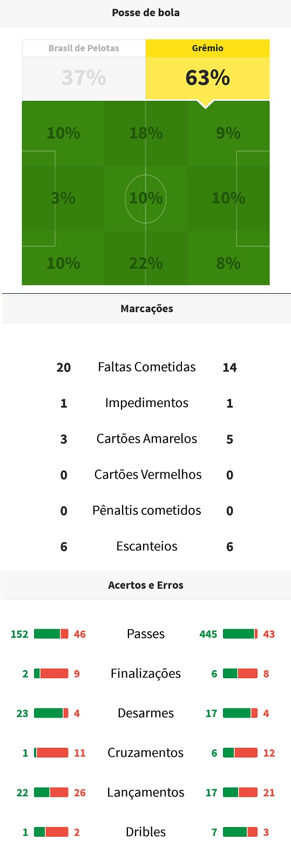291x868 pixels.
Task: Click the 9% top-right pitch zone
Action: coord(228,133)
